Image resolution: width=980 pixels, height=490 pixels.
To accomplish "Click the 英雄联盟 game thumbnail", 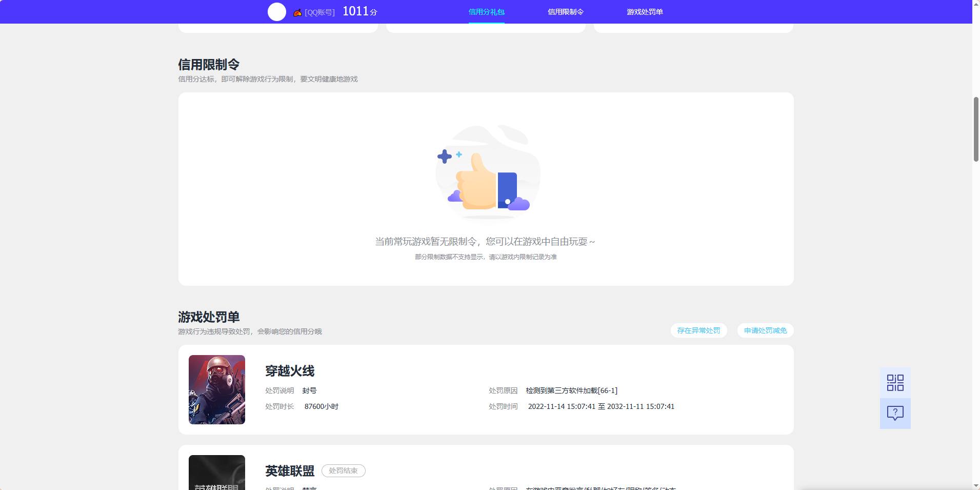I will coord(217,473).
